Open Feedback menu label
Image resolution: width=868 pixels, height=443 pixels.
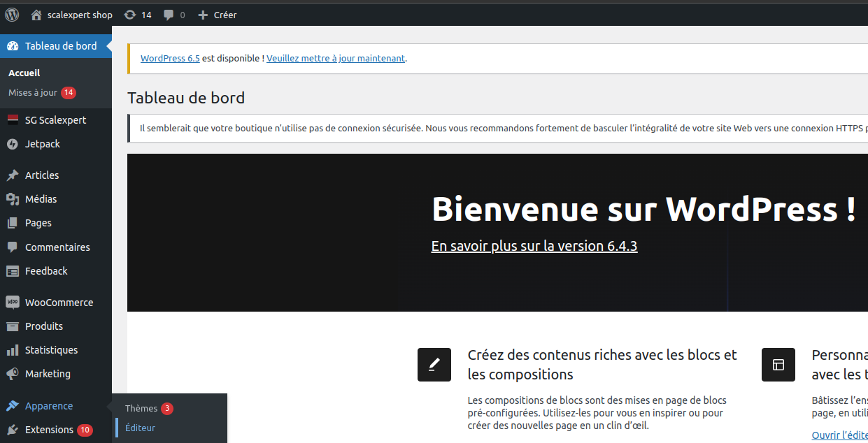point(46,271)
